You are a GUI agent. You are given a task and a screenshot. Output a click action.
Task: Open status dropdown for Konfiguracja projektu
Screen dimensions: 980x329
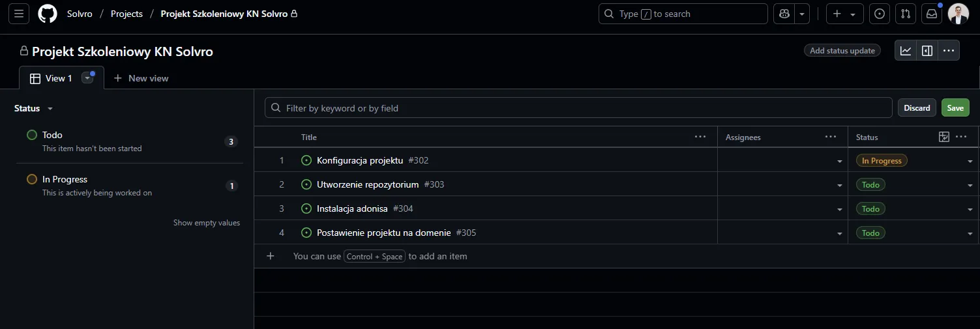click(970, 161)
